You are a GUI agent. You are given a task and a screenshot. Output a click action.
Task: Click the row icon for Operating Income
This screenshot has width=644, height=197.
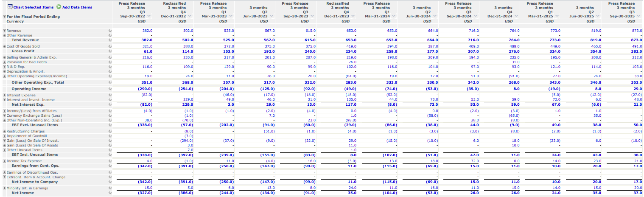point(110,89)
